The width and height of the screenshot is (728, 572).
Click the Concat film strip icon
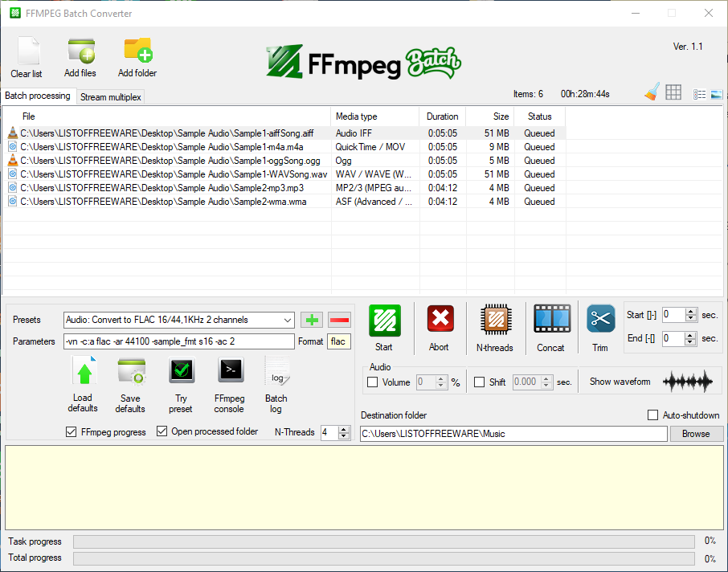(551, 318)
